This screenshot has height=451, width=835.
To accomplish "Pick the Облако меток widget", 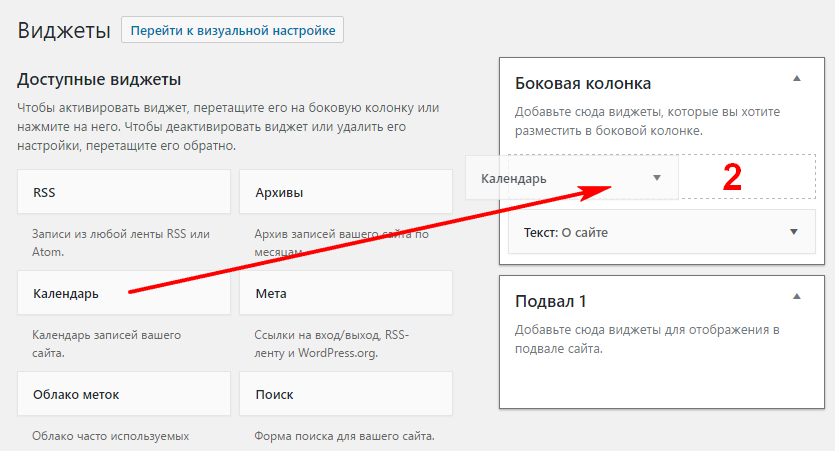I will tap(123, 394).
